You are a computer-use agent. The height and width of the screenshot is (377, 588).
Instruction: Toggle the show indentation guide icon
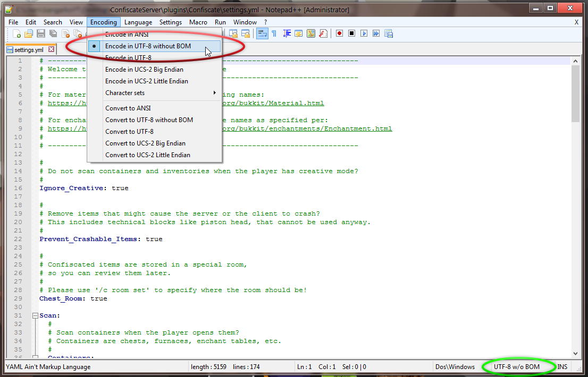[x=287, y=33]
